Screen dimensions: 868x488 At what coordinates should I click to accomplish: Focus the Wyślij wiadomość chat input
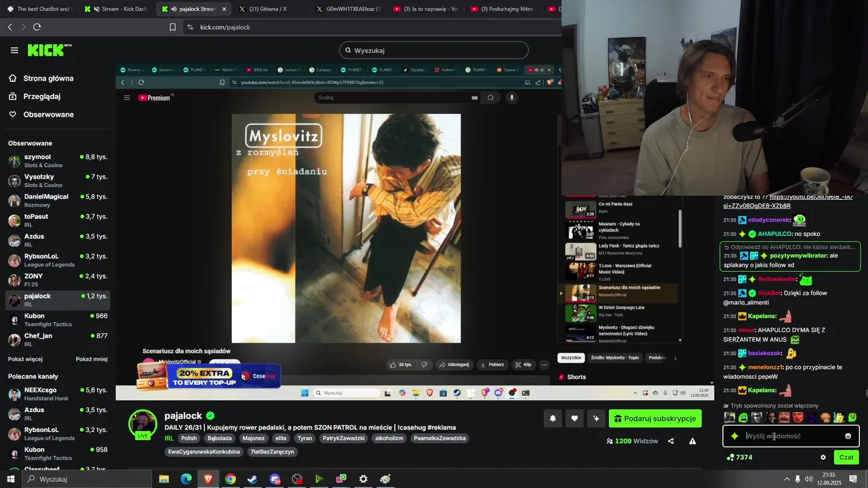(791, 436)
